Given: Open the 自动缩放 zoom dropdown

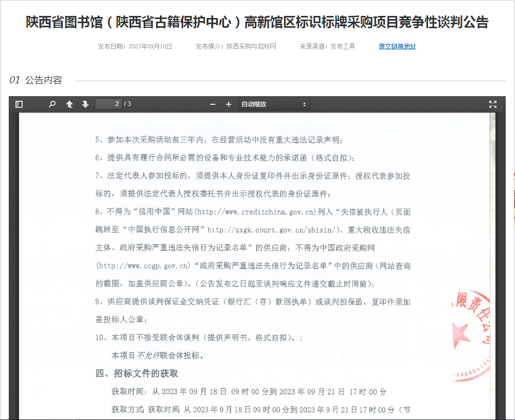Looking at the screenshot, I should [x=274, y=104].
